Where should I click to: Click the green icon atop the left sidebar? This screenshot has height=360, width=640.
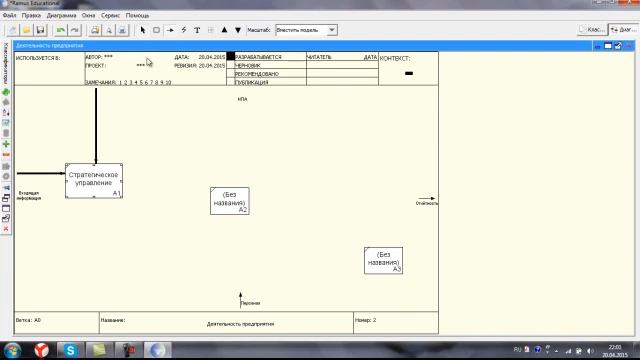point(6,92)
